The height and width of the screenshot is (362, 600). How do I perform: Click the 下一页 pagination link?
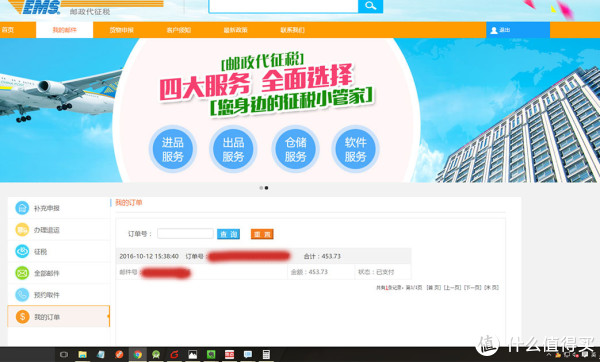(x=473, y=287)
